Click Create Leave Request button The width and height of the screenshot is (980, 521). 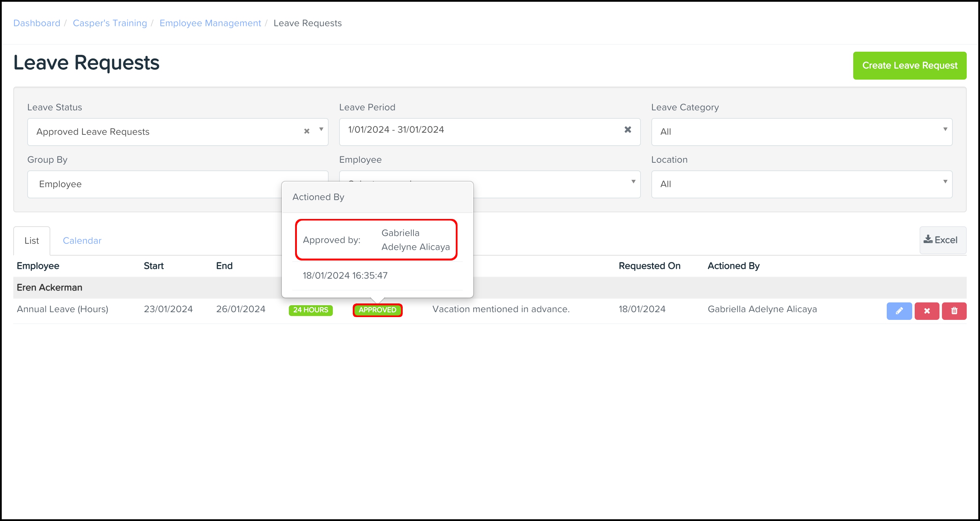pos(909,65)
